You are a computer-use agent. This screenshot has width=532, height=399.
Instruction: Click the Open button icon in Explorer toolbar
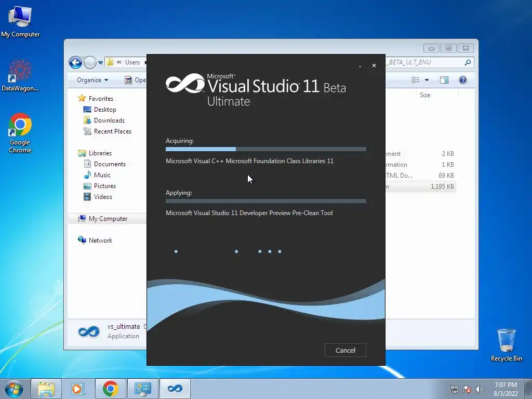(x=128, y=80)
